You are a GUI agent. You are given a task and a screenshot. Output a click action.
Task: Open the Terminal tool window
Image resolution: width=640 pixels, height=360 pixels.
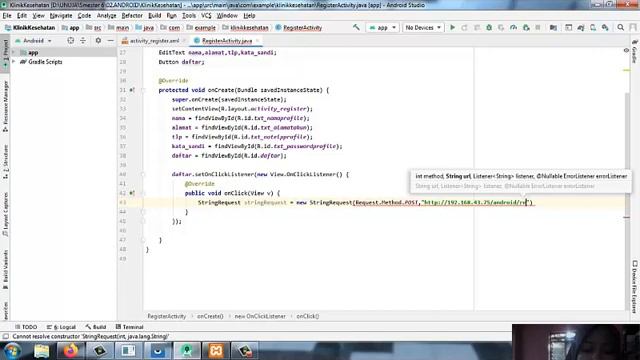tap(129, 327)
